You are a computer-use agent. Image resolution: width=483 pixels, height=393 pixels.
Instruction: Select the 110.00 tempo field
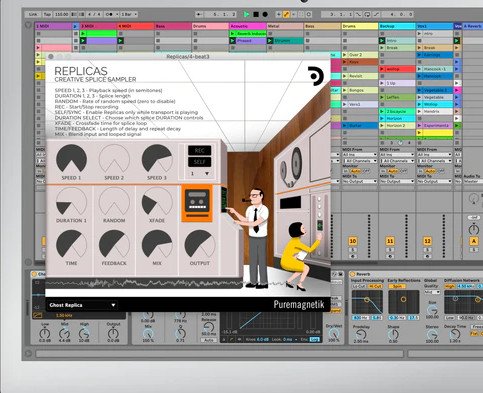pos(61,14)
